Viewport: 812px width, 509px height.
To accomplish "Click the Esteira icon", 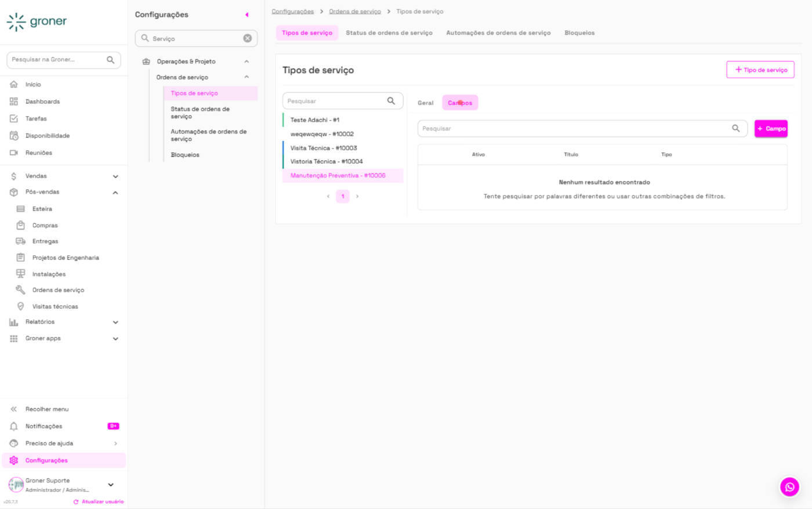I will pos(21,209).
